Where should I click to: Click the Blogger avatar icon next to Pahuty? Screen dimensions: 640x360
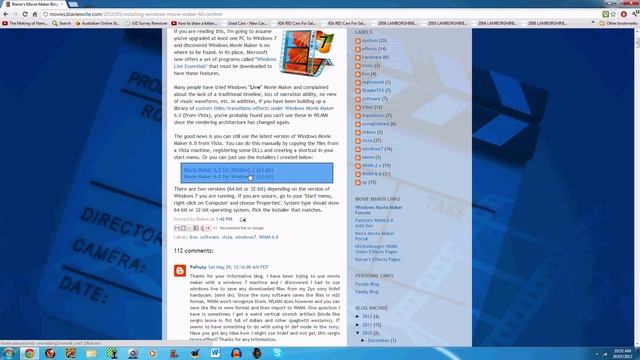point(180,271)
